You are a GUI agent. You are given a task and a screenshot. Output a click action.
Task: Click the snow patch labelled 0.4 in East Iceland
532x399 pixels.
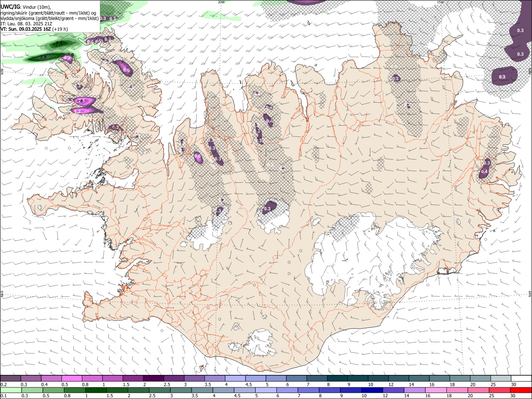[485, 171]
